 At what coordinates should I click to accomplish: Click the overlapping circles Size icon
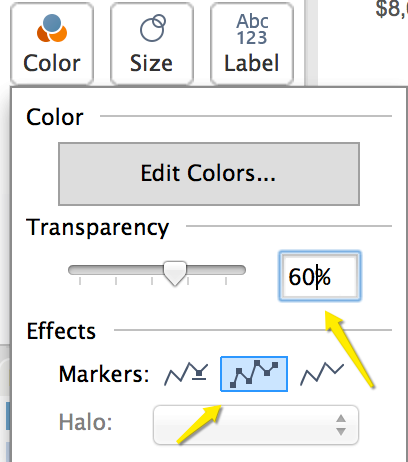pos(153,28)
